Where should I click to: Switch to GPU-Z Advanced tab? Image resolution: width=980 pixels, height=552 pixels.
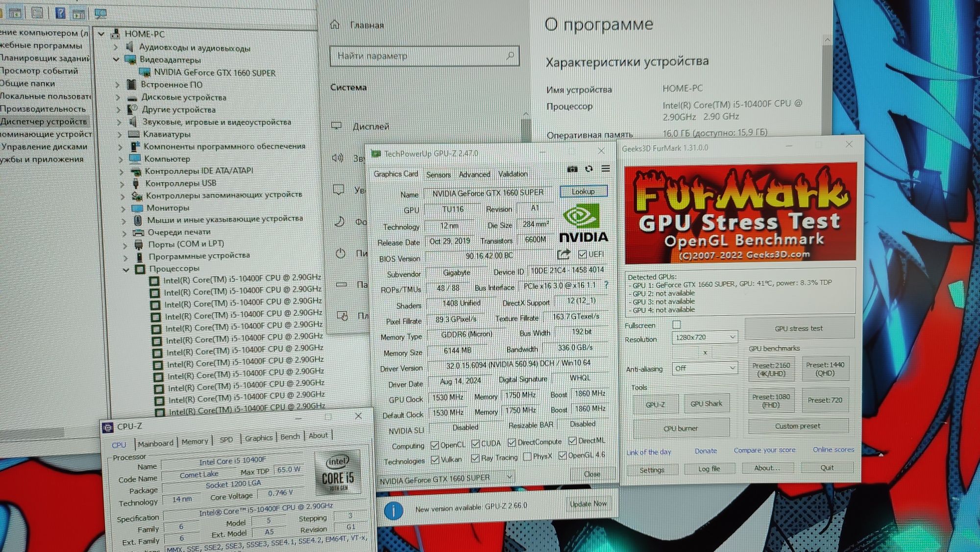[474, 174]
